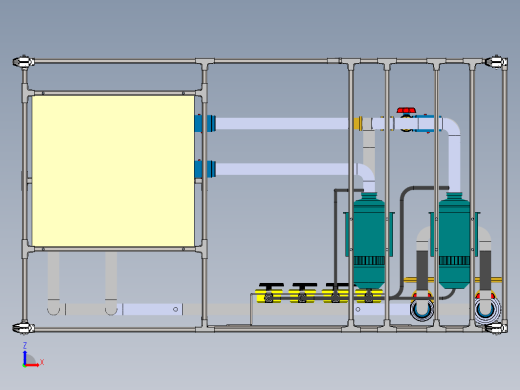This screenshot has width=520, height=390.
Task: Click the top-left caster wheel
Action: [23, 62]
